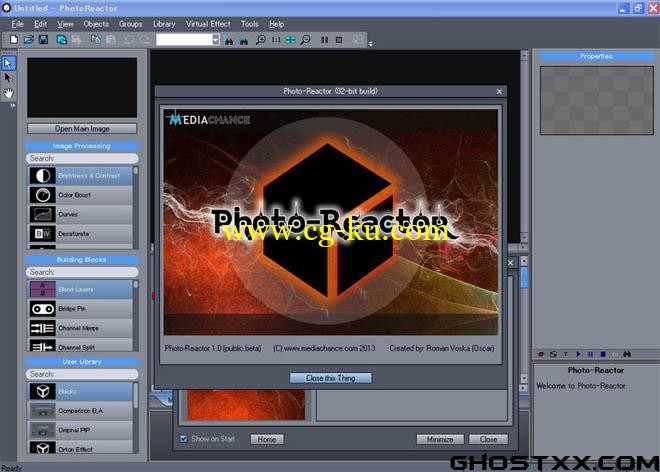This screenshot has height=472, width=660.
Task: Toggle the Show on Start checkbox
Action: pos(184,439)
